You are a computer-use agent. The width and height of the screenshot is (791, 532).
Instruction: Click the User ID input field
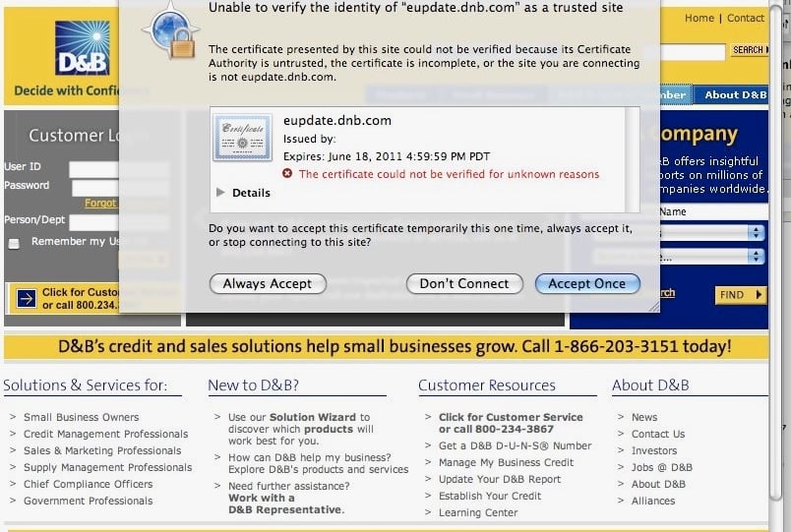pos(93,169)
